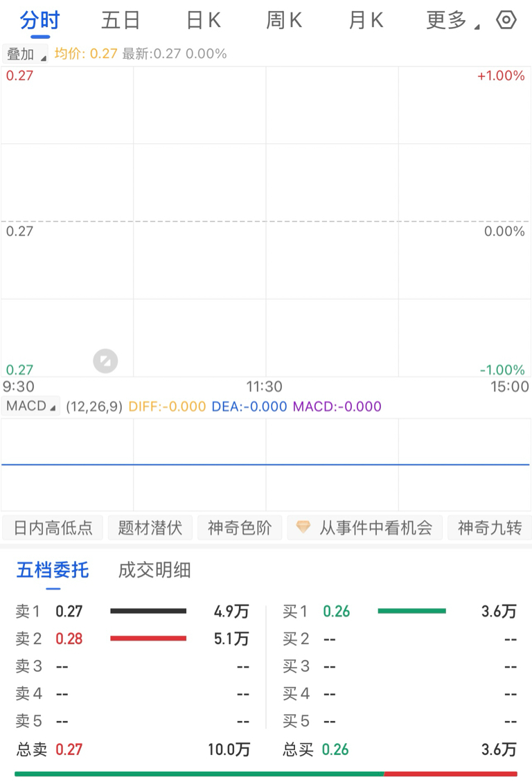Tap the round expand-chart icon
Screen dimensions: 532x784
tap(105, 361)
